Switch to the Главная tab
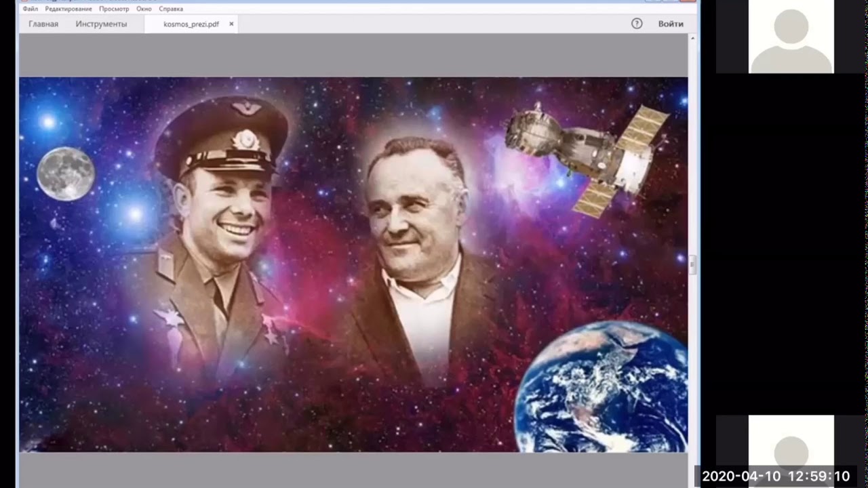The width and height of the screenshot is (868, 488). click(43, 24)
